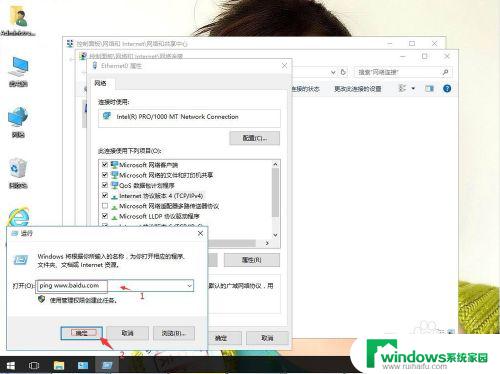Close the Run dialog

[x=200, y=233]
